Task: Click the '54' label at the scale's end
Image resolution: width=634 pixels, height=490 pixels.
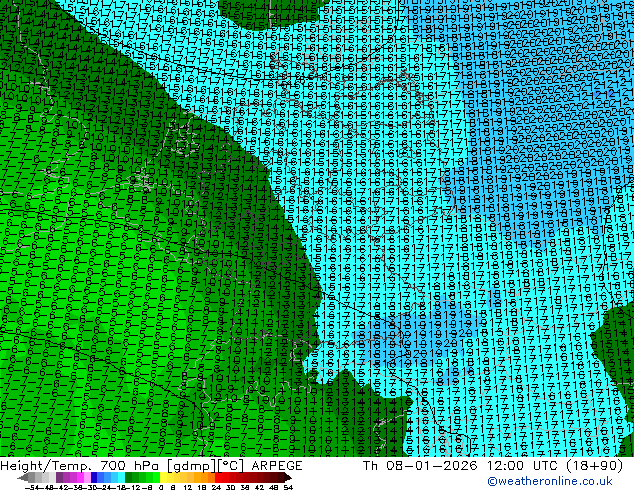Action: click(288, 488)
